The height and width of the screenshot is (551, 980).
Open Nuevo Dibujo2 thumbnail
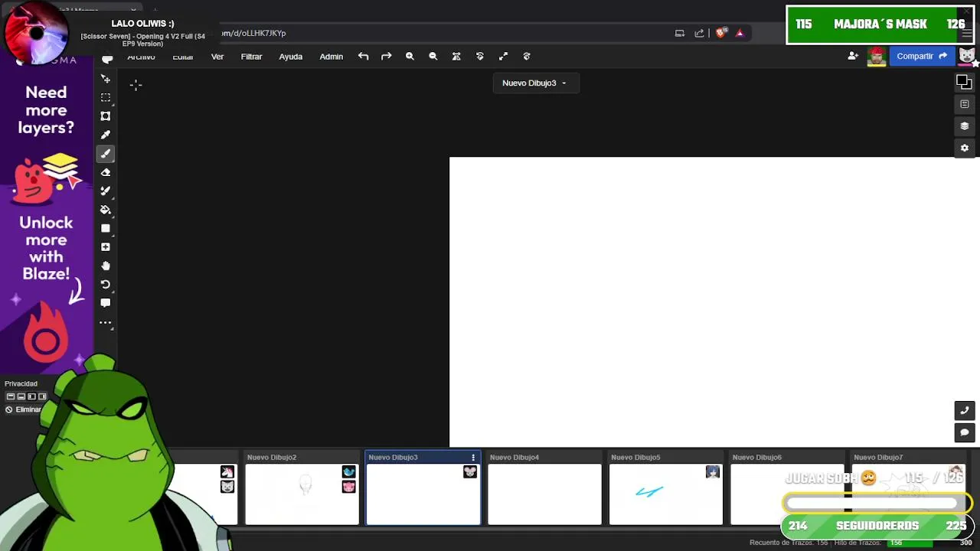[302, 494]
